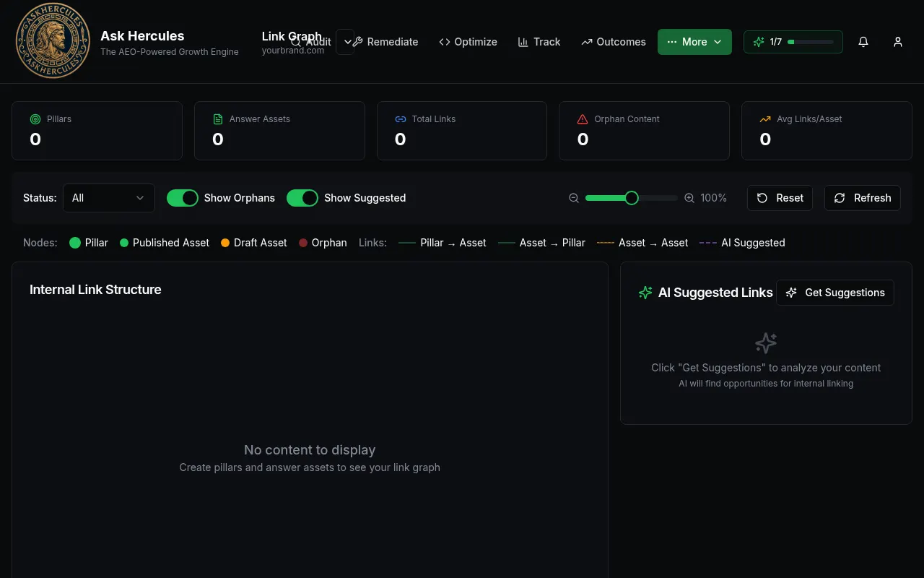Click the large sparkle icon in suggestions panel
924x578 pixels.
(766, 342)
